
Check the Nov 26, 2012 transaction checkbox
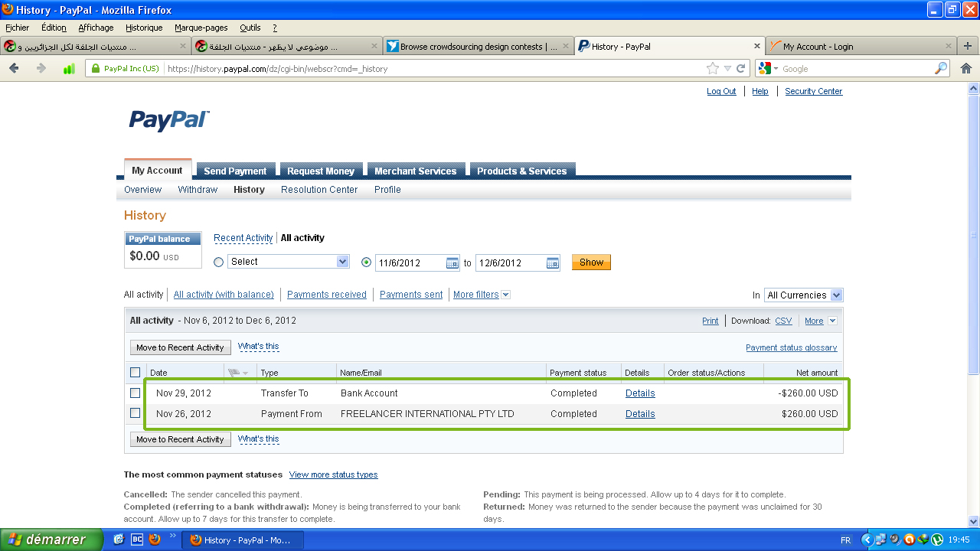[x=136, y=413]
